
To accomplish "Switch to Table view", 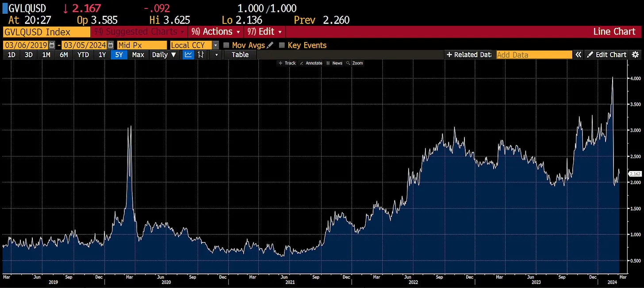I will (x=240, y=55).
